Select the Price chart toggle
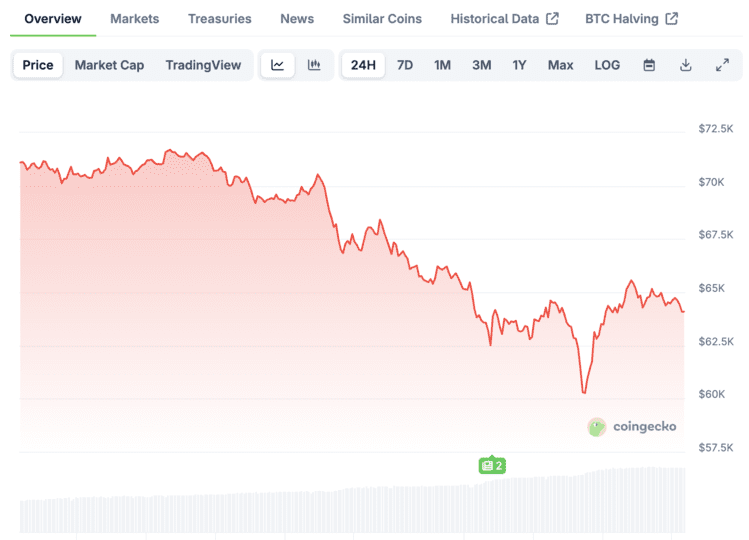The image size is (749, 540). (x=38, y=65)
